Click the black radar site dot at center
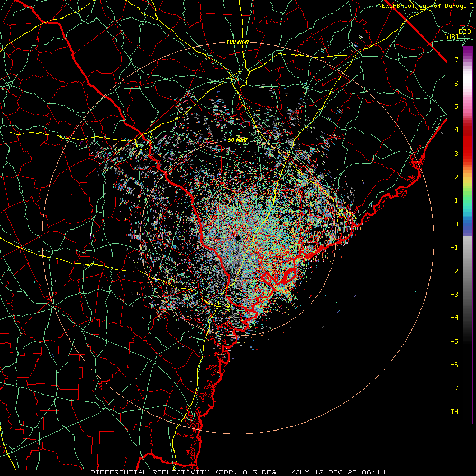 coord(238,237)
